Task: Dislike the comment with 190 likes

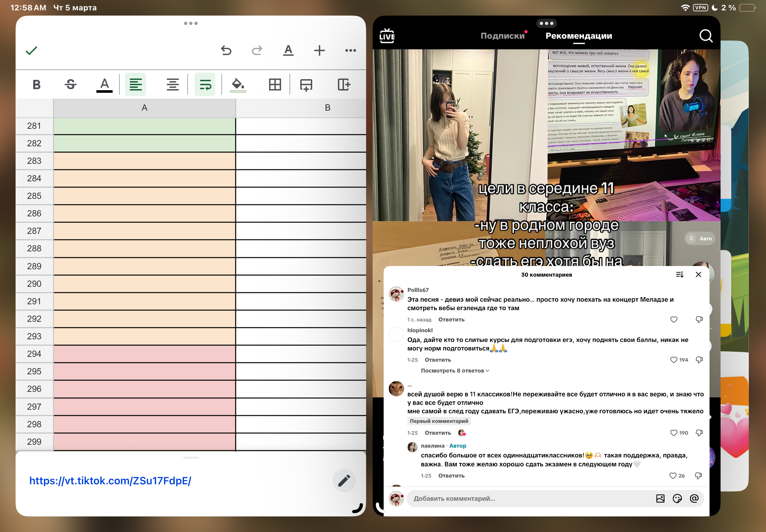Action: (x=699, y=433)
